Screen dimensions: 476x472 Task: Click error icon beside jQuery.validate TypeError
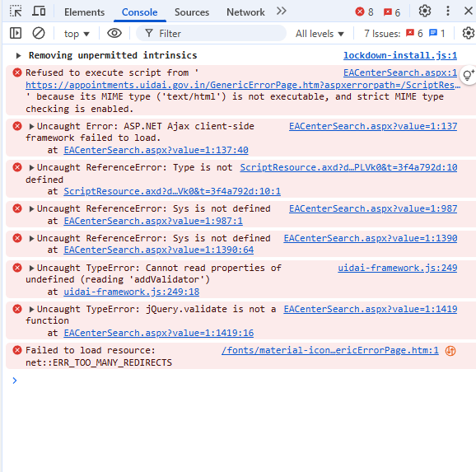[x=17, y=309]
